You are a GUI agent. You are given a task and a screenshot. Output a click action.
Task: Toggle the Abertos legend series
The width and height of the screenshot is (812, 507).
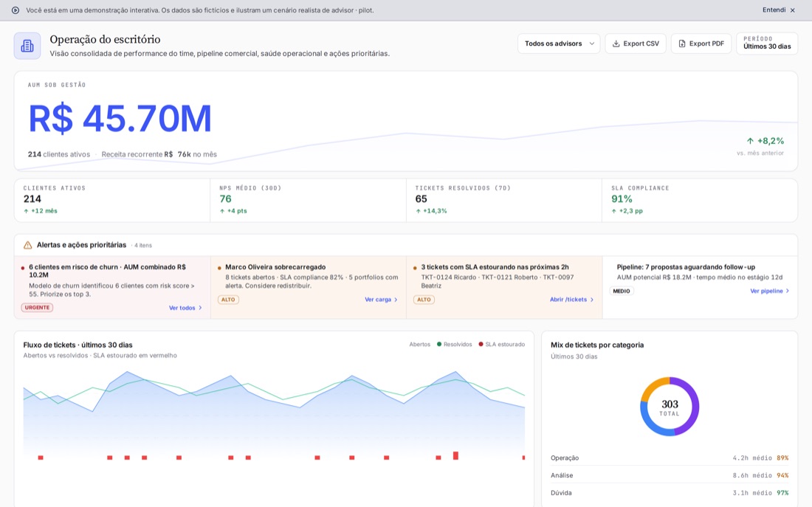point(419,345)
